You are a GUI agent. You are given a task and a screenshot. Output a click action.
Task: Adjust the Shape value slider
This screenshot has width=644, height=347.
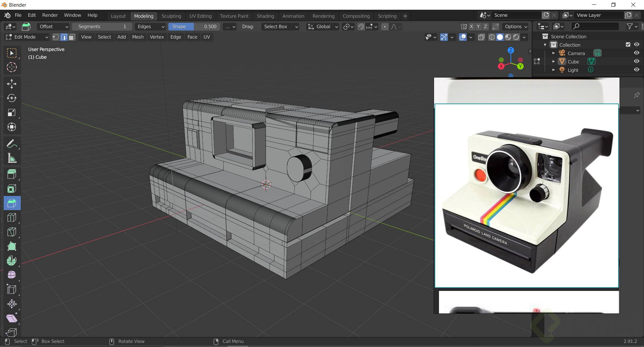(194, 27)
